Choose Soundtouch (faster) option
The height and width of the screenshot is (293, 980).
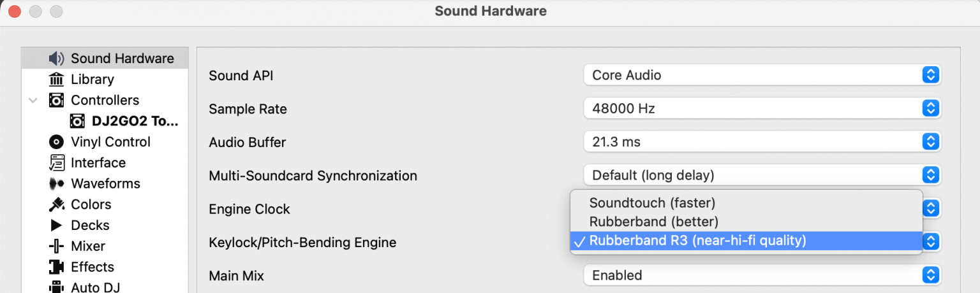[652, 203]
